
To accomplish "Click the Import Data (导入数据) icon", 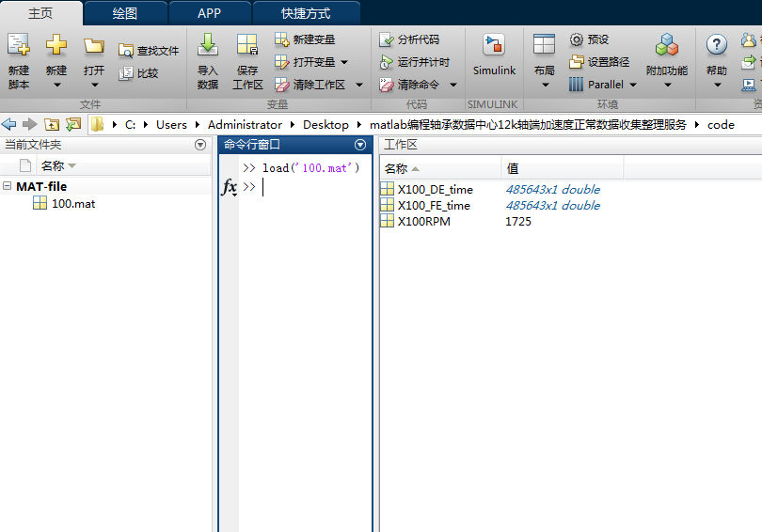I will coord(208,45).
